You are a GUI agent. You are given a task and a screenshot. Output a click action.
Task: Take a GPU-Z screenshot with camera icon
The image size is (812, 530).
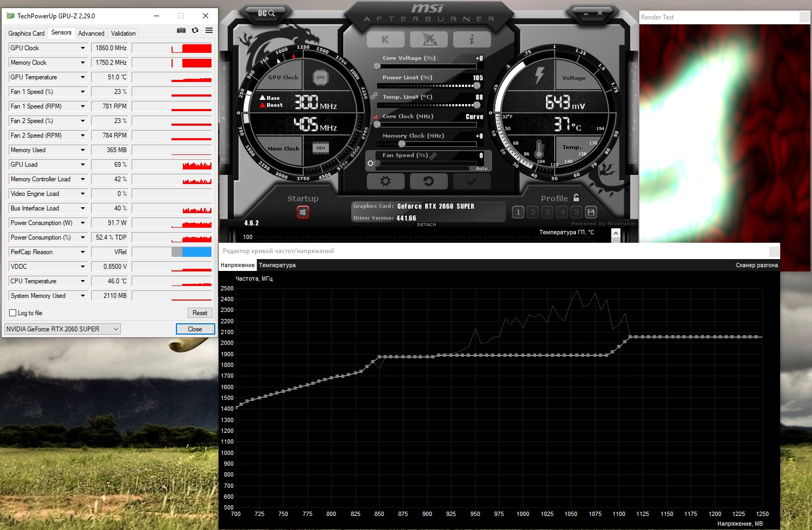(181, 31)
